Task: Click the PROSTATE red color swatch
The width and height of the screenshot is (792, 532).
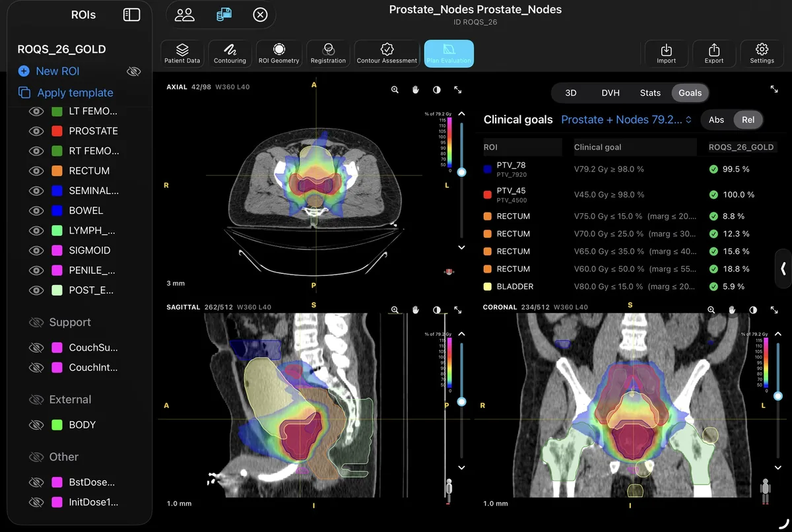Action: click(57, 131)
